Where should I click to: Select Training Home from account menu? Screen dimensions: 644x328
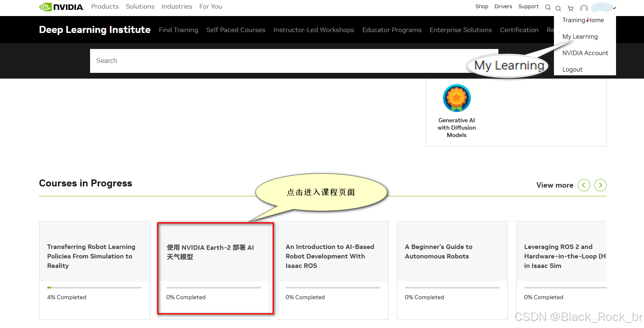583,20
